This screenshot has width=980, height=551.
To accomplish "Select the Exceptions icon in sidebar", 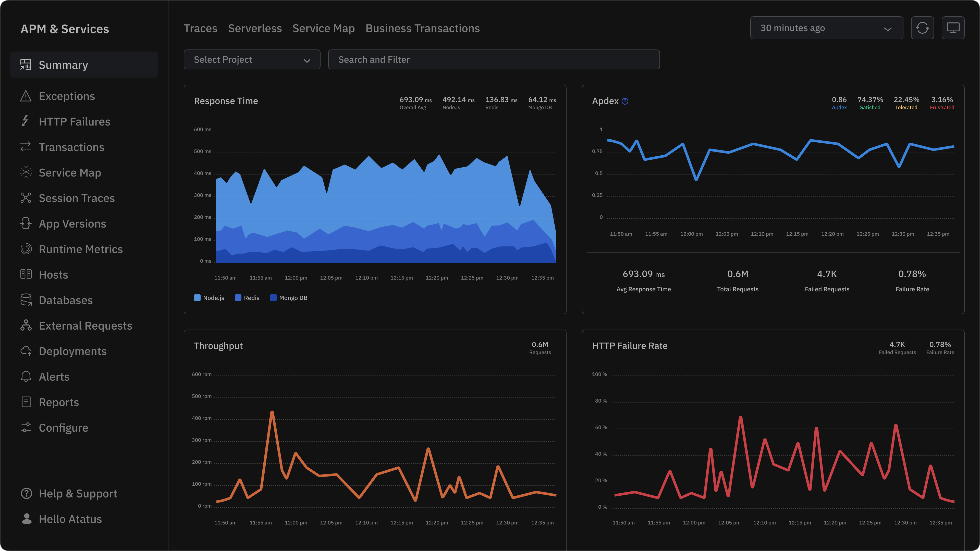I will click(x=26, y=96).
